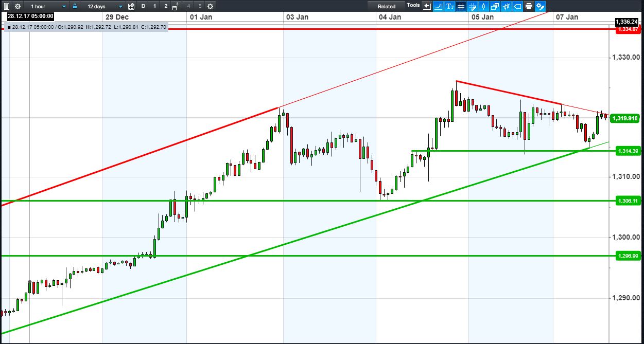Select the curve drawing tool
The image size is (644, 344).
coord(438,6)
